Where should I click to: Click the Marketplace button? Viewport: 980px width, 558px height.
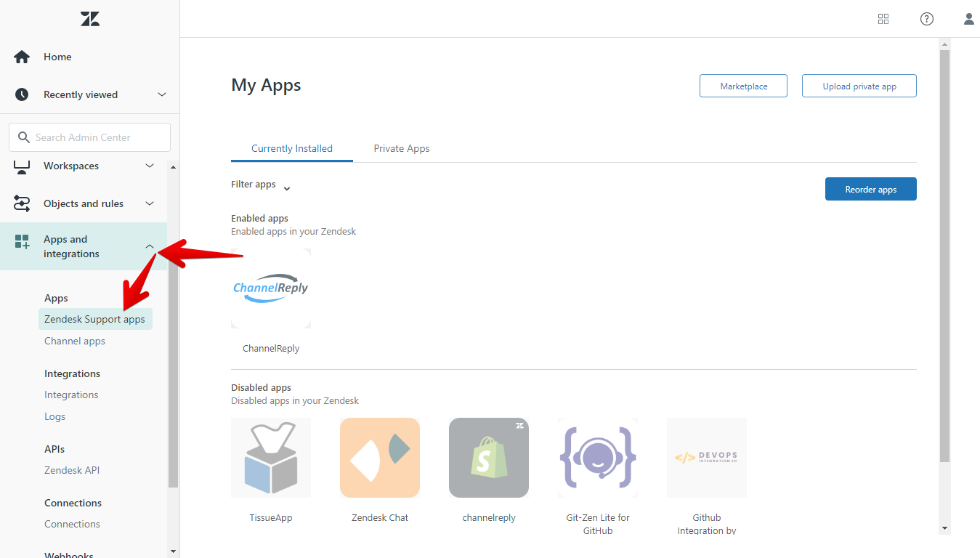744,86
